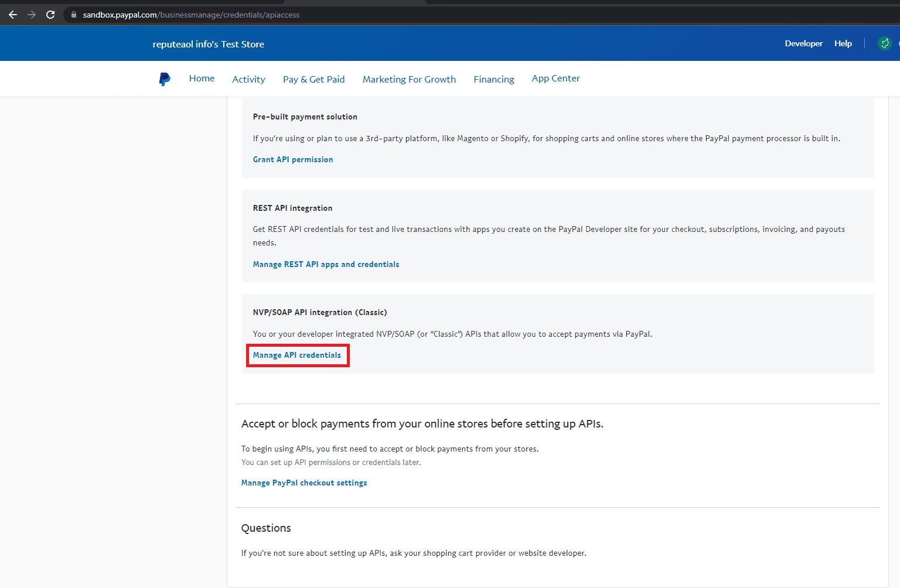This screenshot has height=588, width=900.
Task: Open the Financing menu item
Action: [x=494, y=79]
